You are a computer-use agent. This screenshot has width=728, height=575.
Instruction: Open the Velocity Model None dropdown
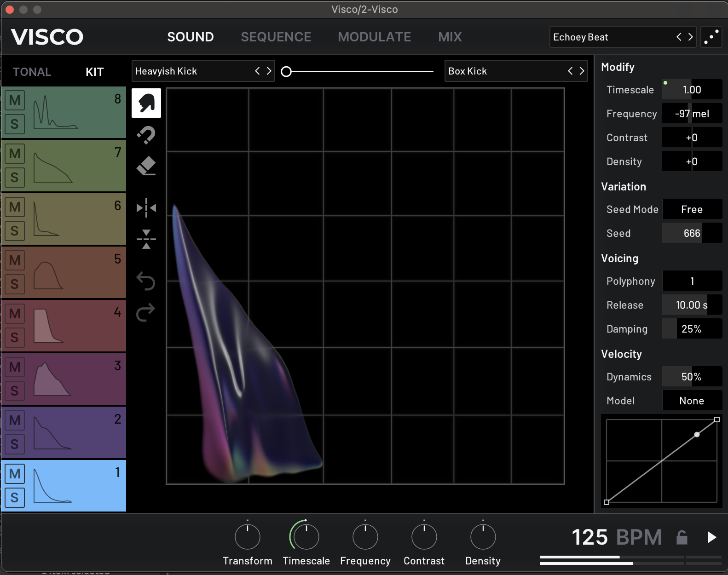tap(692, 401)
